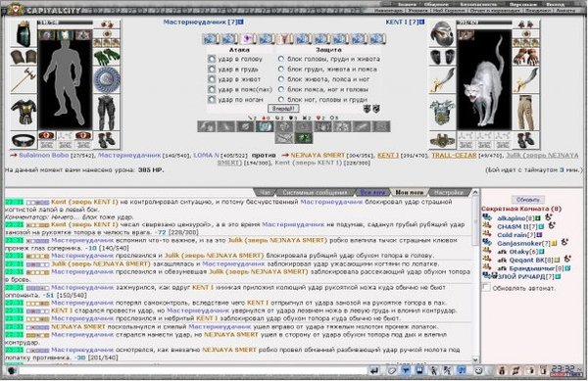Open the smiley emoticon picker
The height and width of the screenshot is (381, 588).
(479, 370)
